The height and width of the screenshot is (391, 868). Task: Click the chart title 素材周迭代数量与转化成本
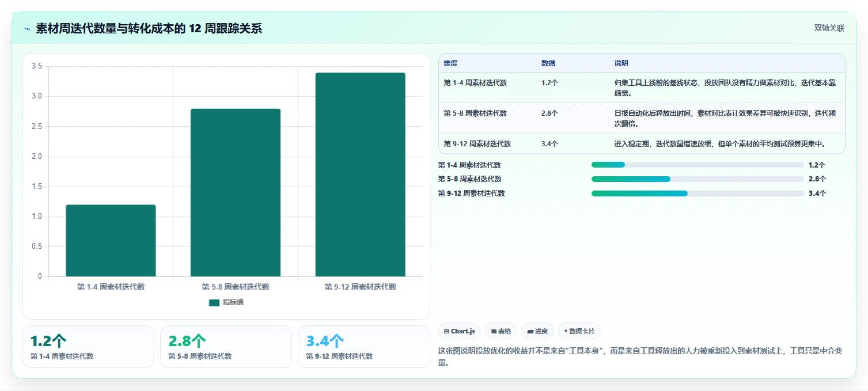[149, 29]
